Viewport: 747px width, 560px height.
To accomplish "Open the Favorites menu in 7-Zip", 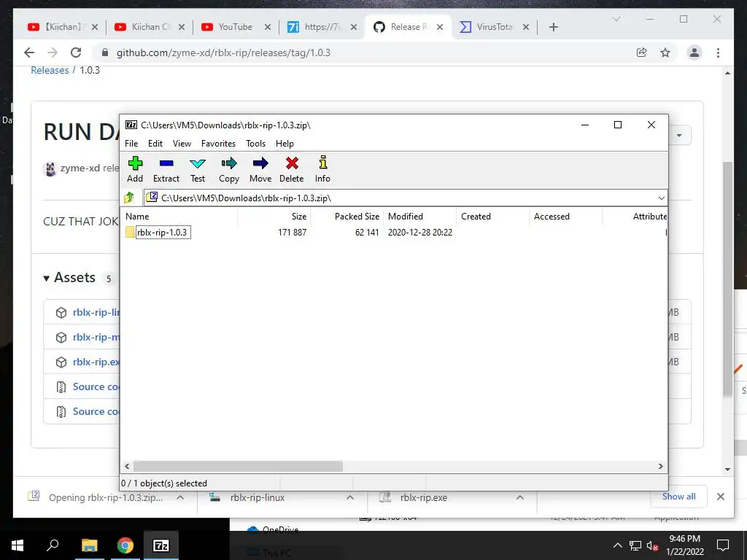I will (x=218, y=144).
